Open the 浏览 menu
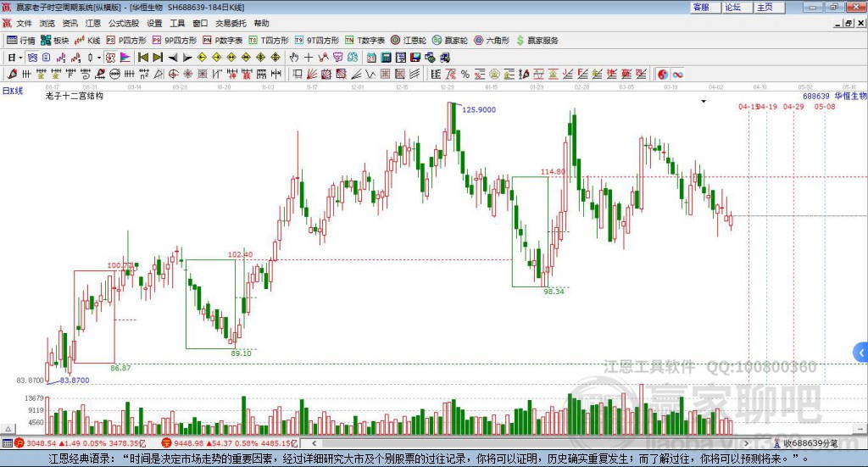Screen dimensions: 868x467 point(47,23)
